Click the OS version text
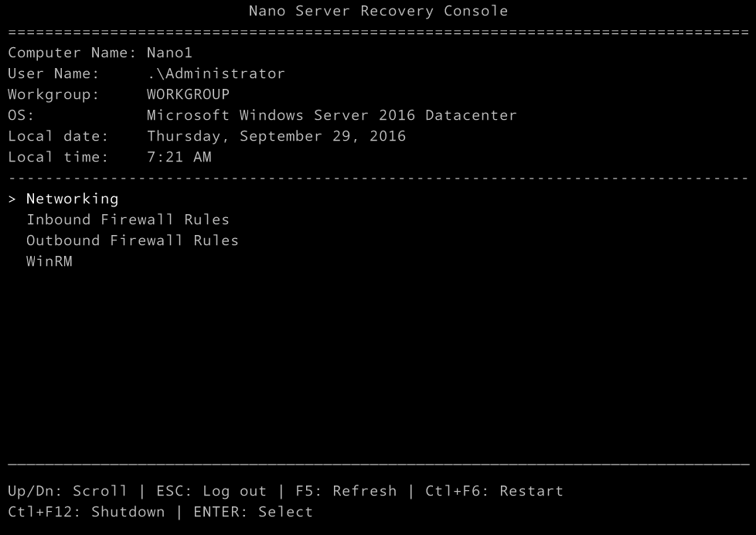The image size is (756, 535). 332,115
